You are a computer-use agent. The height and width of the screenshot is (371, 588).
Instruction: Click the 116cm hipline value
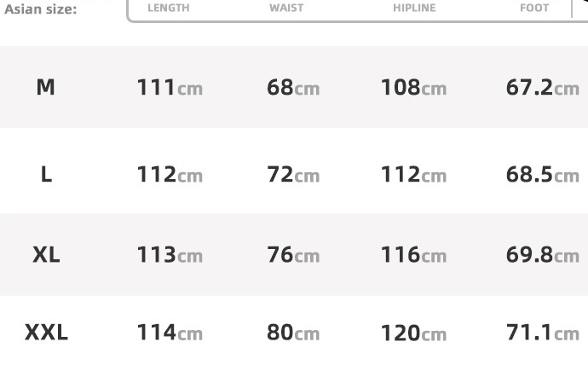(x=413, y=255)
